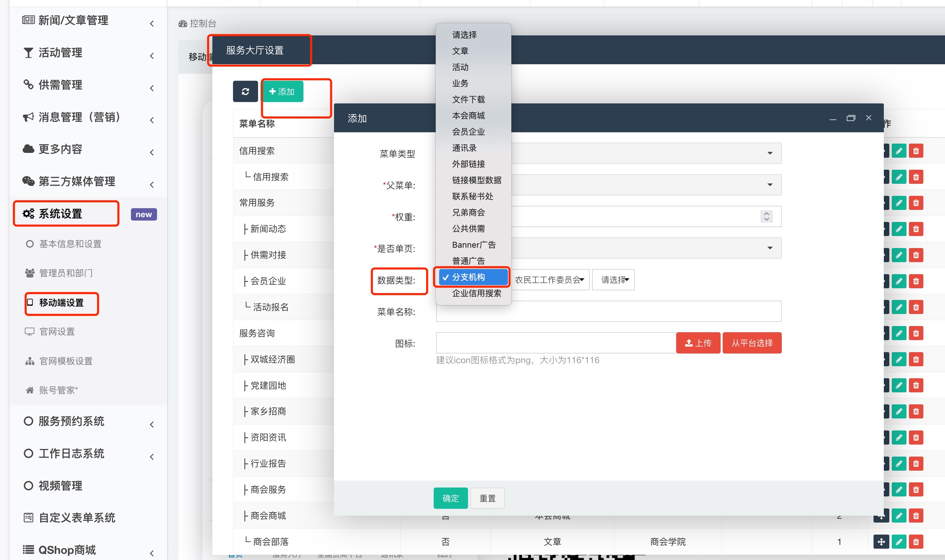Open 移动端设置 in the sidebar
This screenshot has height=560, width=945.
(61, 303)
